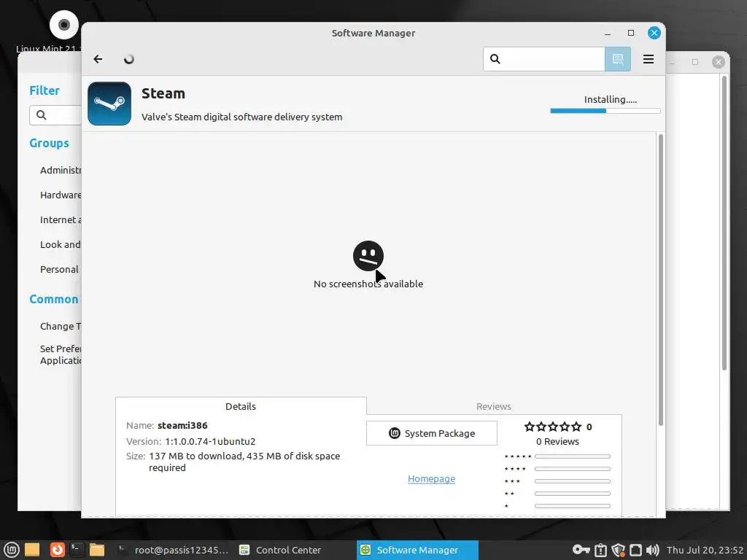Open file manager from the taskbar

point(97,550)
